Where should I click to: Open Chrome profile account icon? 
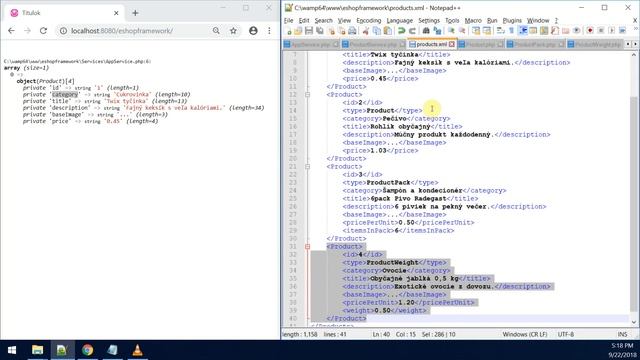point(253,31)
